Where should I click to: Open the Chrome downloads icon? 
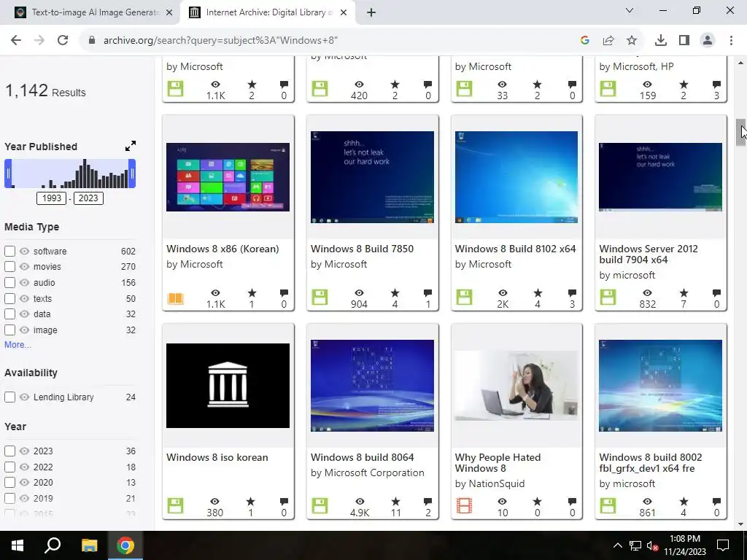(661, 41)
